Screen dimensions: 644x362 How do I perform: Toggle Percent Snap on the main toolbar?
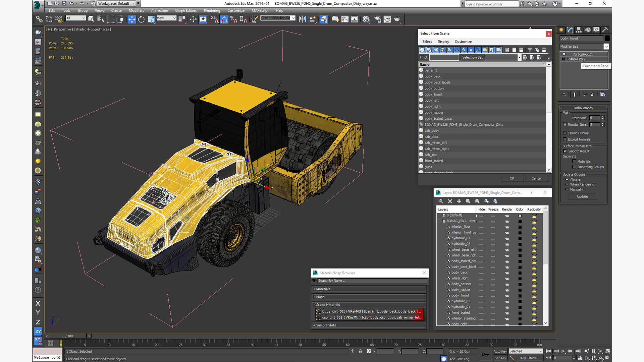click(x=234, y=19)
